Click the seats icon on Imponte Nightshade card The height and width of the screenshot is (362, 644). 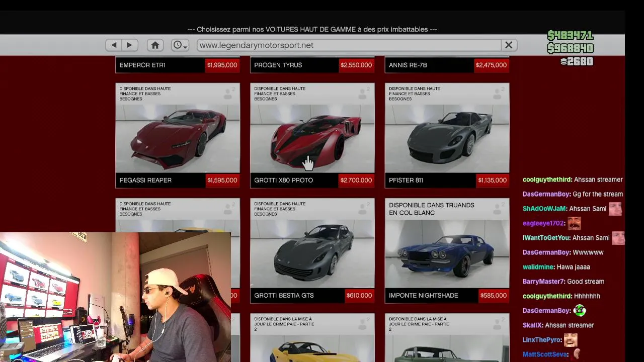[498, 208]
